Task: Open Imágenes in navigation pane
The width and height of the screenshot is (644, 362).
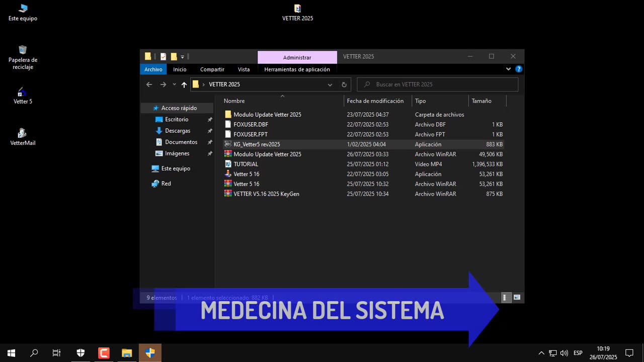Action: coord(177,153)
